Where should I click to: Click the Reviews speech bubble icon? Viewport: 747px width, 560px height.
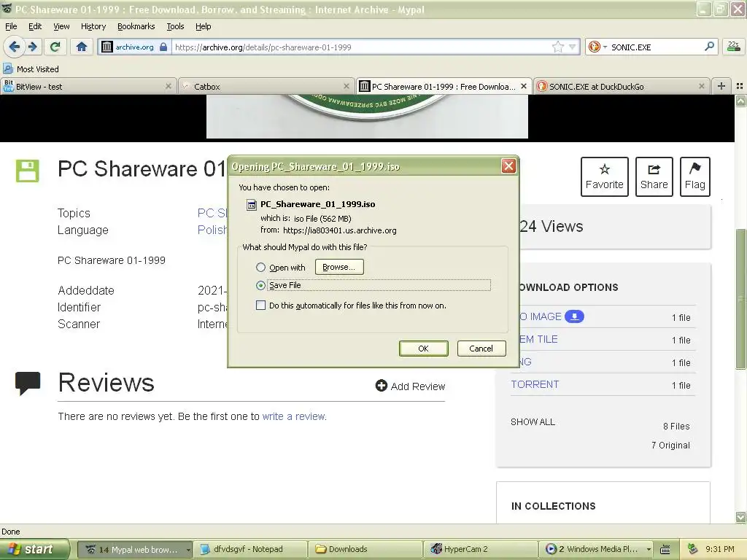click(28, 384)
